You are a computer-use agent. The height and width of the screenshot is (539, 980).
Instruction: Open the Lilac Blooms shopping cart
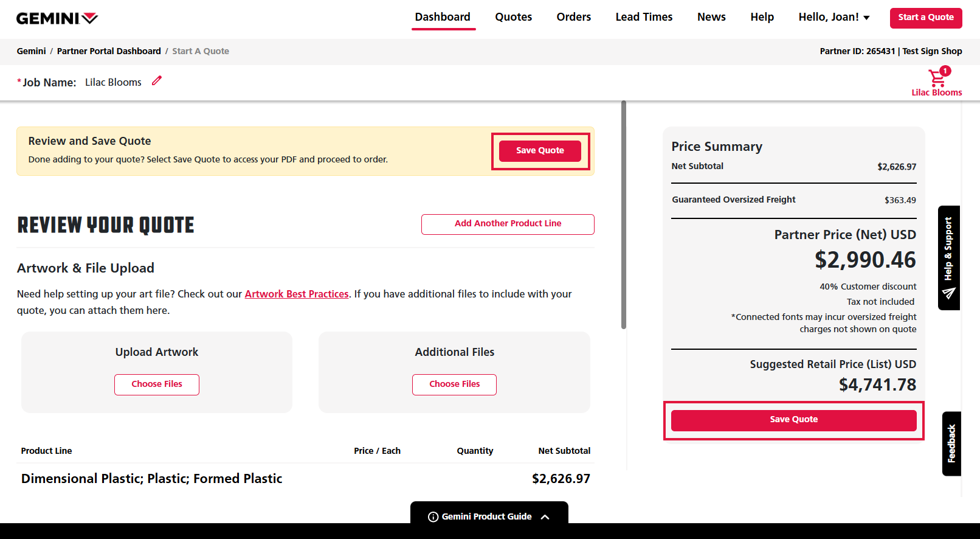(x=937, y=79)
